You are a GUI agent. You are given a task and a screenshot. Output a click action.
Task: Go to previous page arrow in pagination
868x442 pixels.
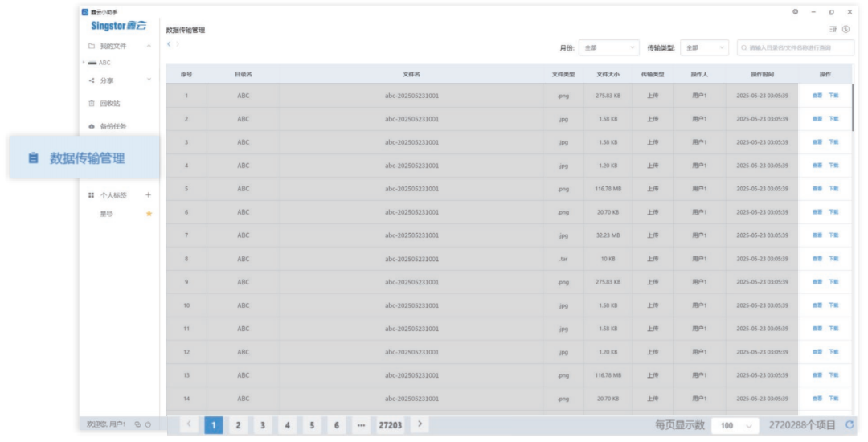click(x=189, y=424)
